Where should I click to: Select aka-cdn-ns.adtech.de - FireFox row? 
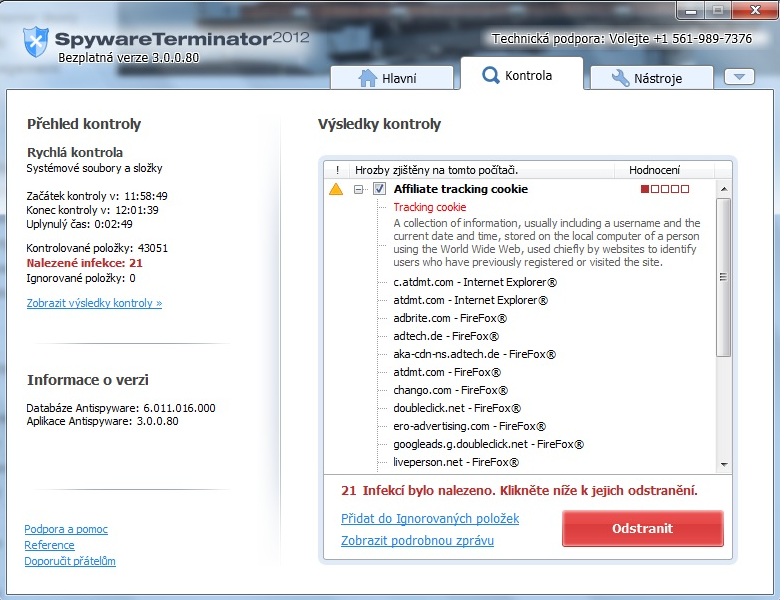474,354
